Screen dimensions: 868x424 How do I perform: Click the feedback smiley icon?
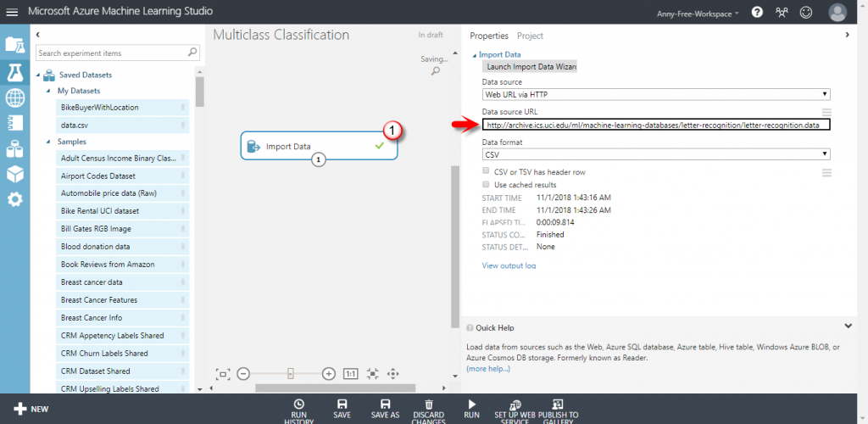[x=806, y=12]
